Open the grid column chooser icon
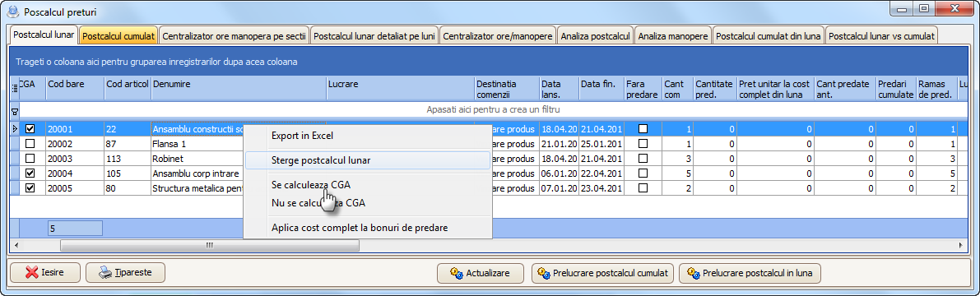 [x=14, y=88]
